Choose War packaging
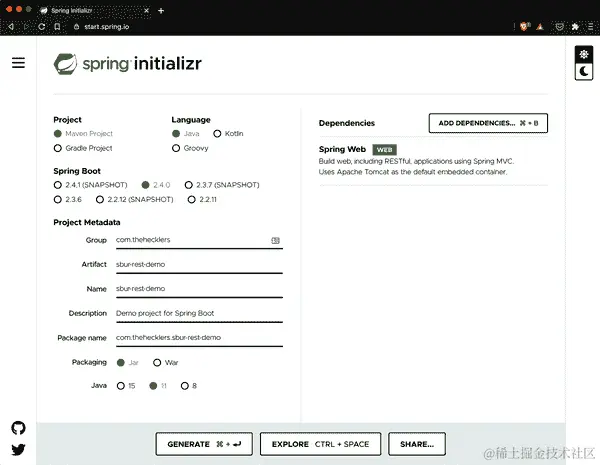The height and width of the screenshot is (465, 600). 166,362
